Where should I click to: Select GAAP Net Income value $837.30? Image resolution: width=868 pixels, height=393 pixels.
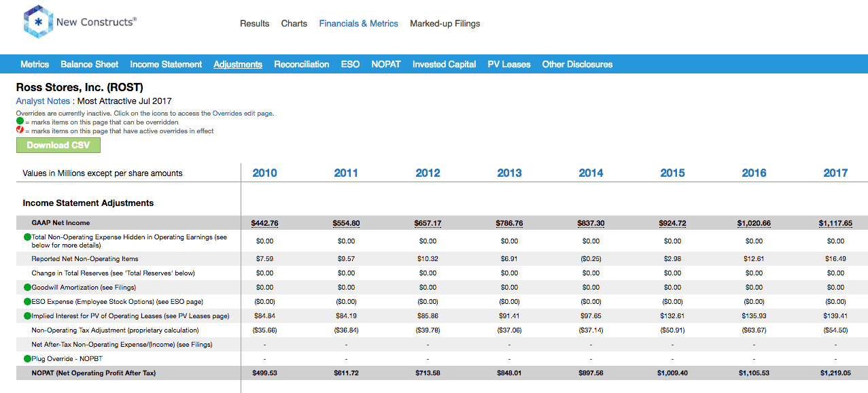591,223
